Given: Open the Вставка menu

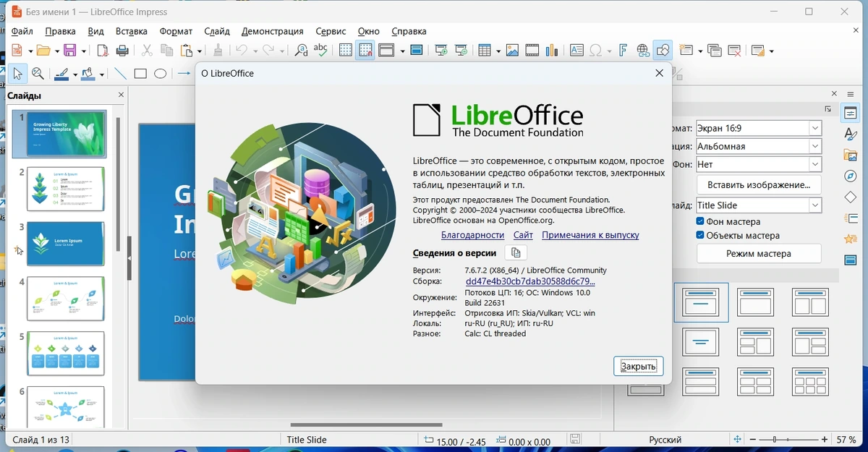Looking at the screenshot, I should tap(132, 31).
